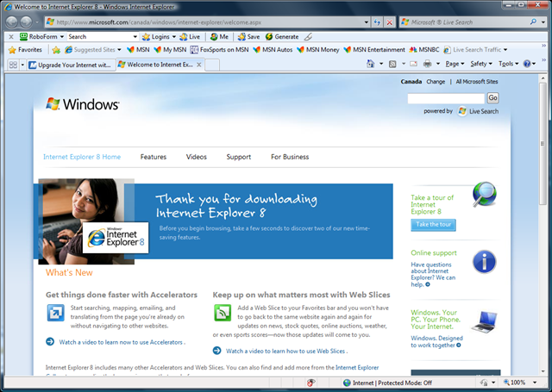
Task: Click the vertical scrollbar thumb
Action: click(543, 144)
